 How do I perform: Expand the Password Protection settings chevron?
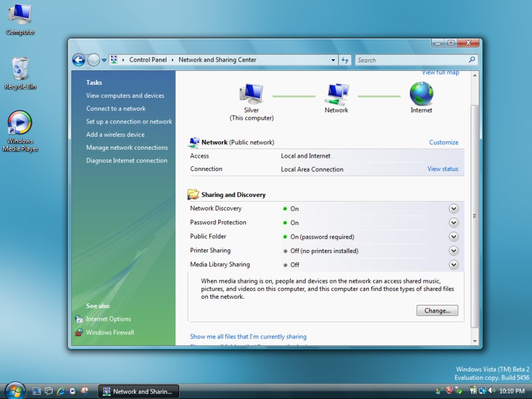[454, 222]
